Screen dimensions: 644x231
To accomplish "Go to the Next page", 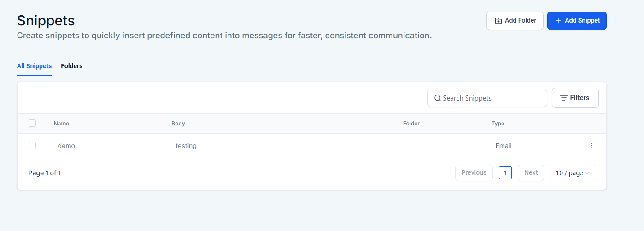I will click(531, 173).
